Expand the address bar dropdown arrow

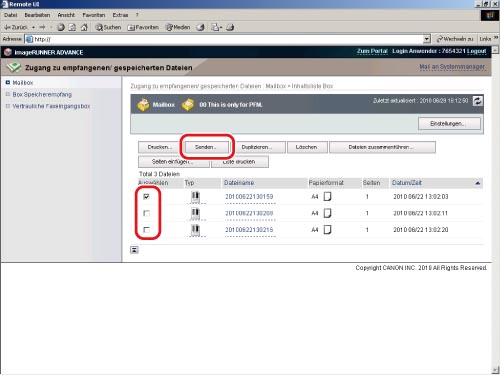(427, 39)
